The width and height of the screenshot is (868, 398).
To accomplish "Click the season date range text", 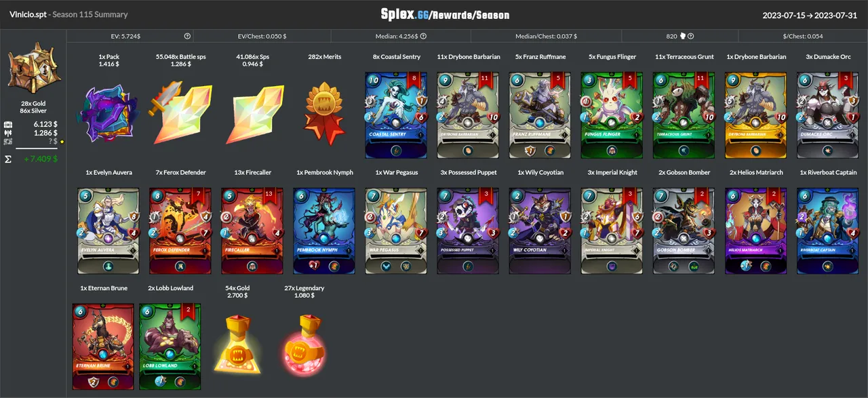I will coord(810,14).
